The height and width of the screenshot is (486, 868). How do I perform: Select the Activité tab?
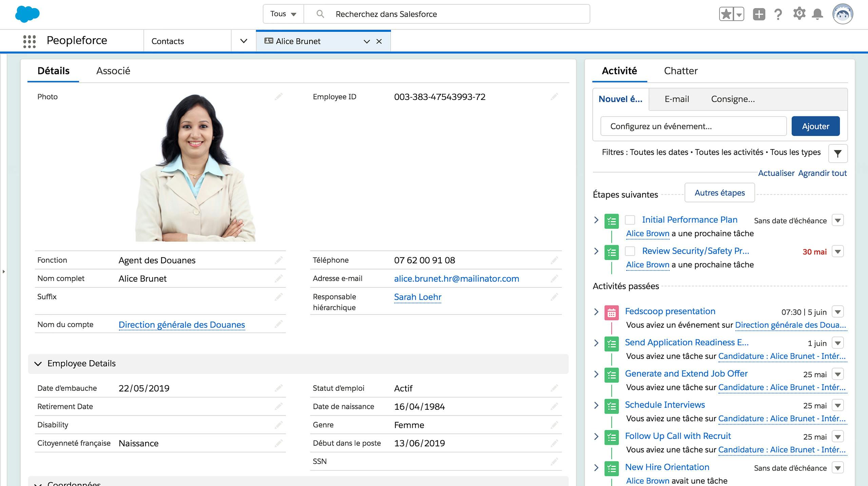coord(619,71)
